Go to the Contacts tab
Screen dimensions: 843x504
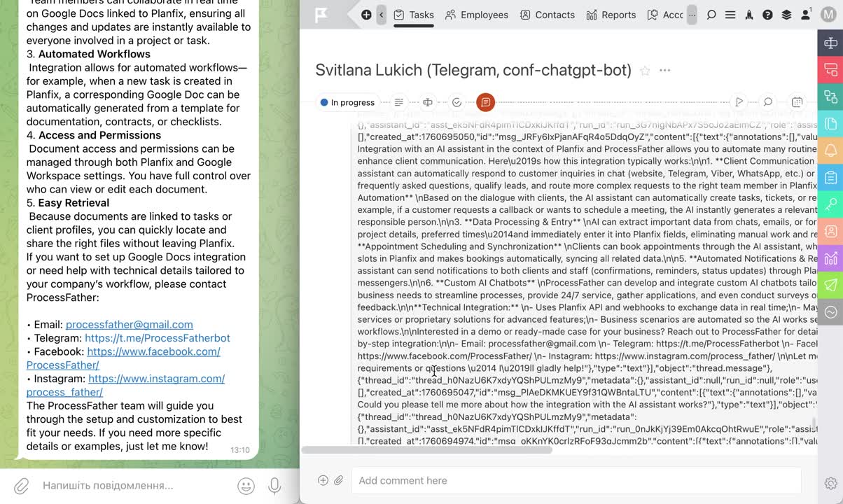click(x=548, y=15)
